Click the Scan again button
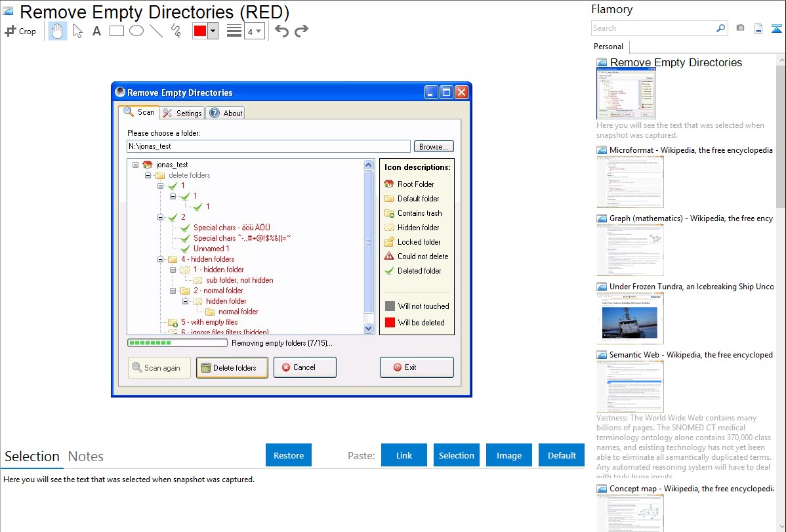The width and height of the screenshot is (786, 532). 159,367
